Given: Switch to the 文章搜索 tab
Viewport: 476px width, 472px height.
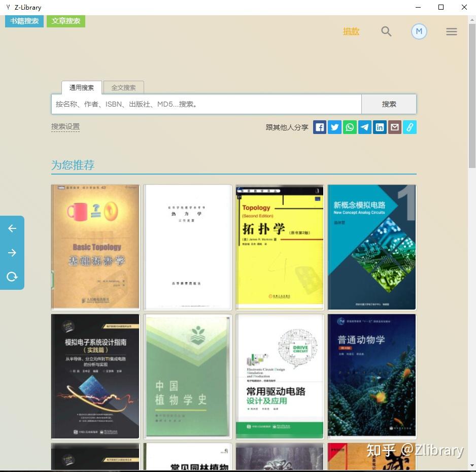Looking at the screenshot, I should point(65,21).
